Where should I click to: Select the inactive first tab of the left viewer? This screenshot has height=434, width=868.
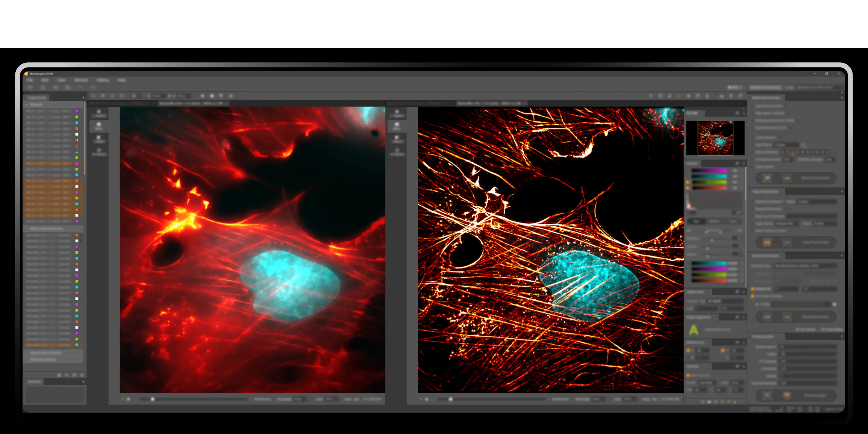[x=122, y=103]
